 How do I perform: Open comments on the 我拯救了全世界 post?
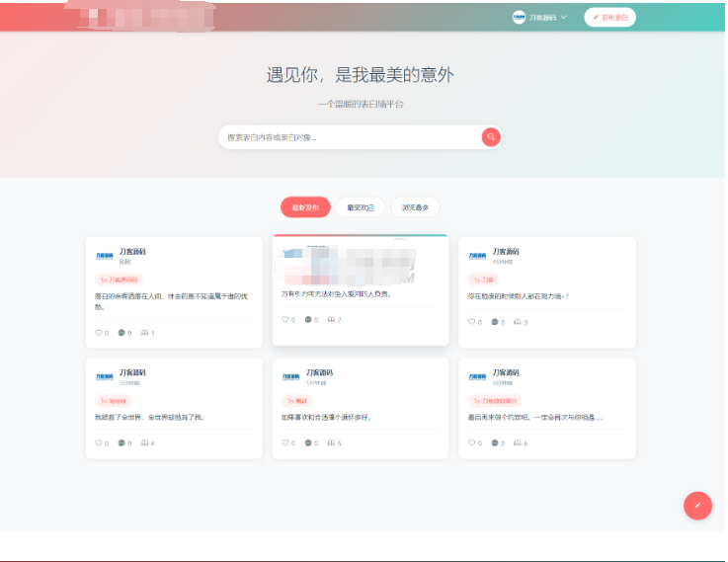121,442
